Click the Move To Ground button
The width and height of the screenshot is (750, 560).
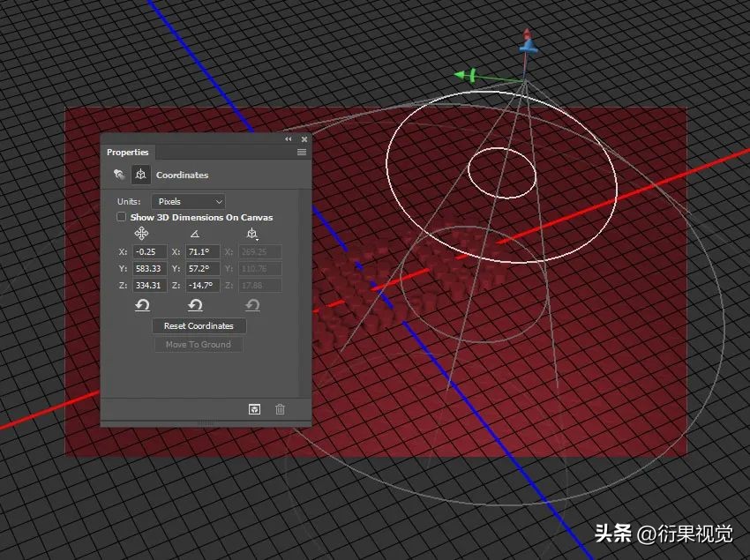(x=198, y=343)
